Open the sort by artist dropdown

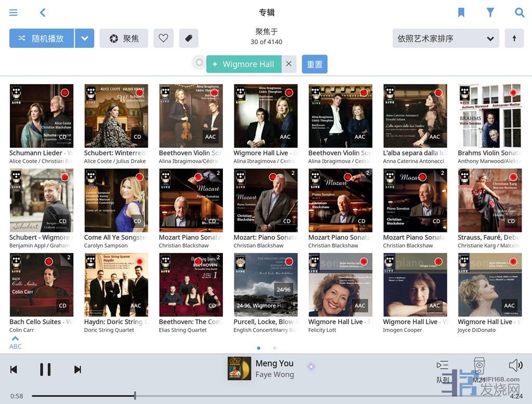tap(445, 38)
